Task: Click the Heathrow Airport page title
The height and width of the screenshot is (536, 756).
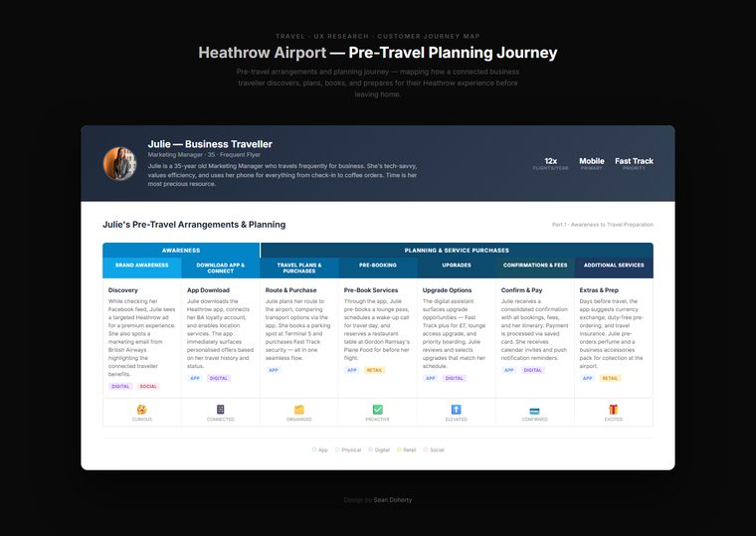Action: (x=378, y=53)
